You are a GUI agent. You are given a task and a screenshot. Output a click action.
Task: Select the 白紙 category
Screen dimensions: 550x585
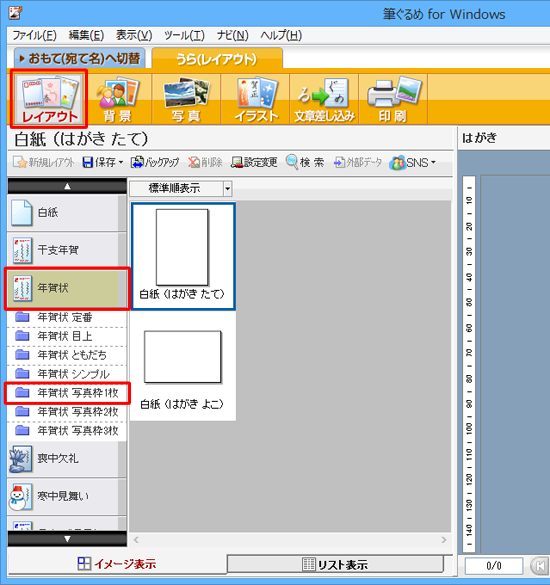pyautogui.click(x=66, y=212)
